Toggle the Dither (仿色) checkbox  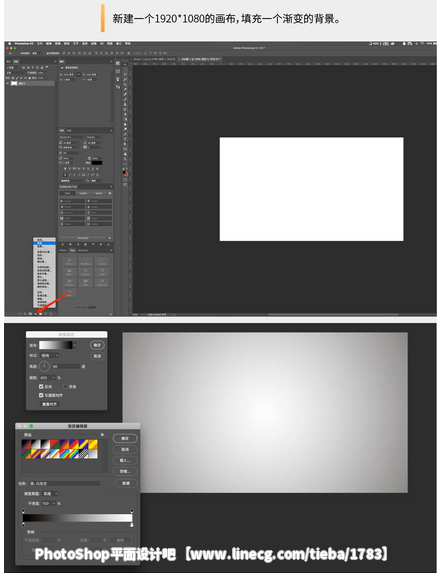point(65,387)
